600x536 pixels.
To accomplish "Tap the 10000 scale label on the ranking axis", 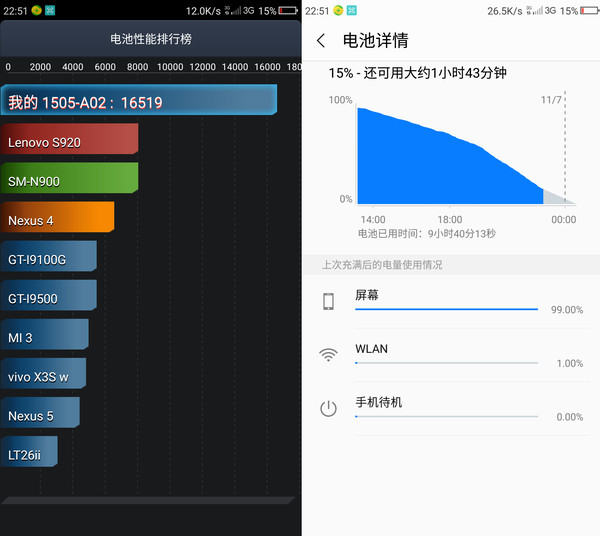I will (170, 67).
